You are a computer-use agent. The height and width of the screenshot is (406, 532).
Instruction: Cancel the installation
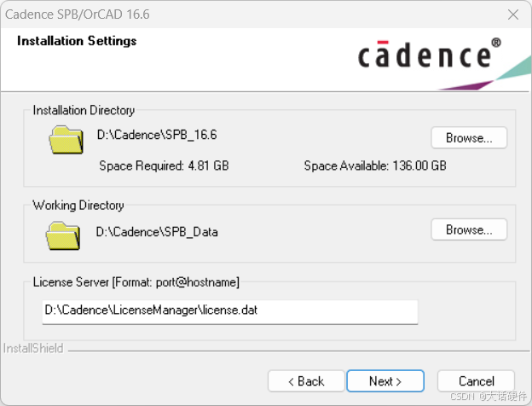[476, 381]
